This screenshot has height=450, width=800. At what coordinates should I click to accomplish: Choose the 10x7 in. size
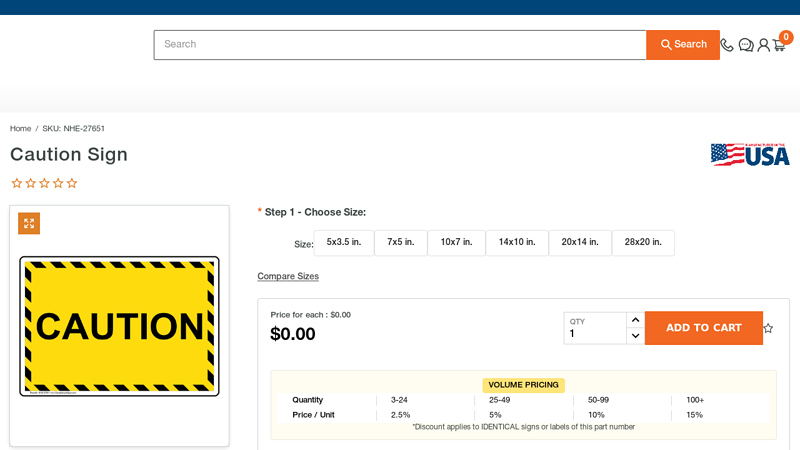(456, 243)
